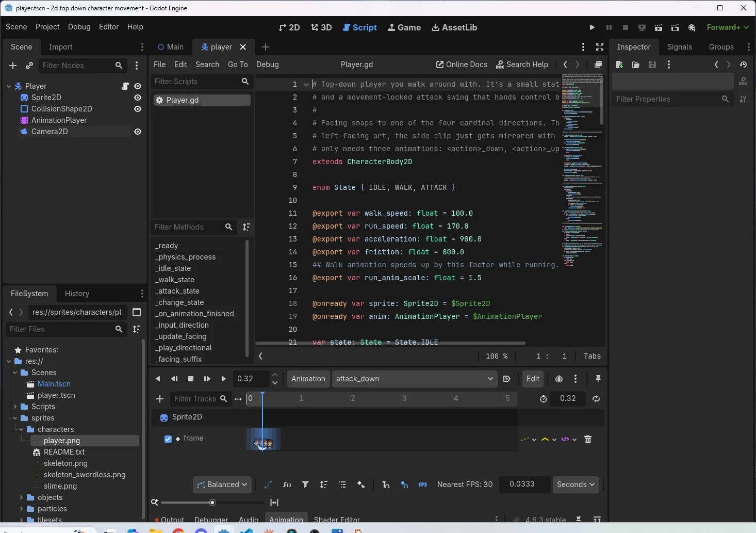Image resolution: width=756 pixels, height=533 pixels.
Task: Open the History tab
Action: coord(77,294)
